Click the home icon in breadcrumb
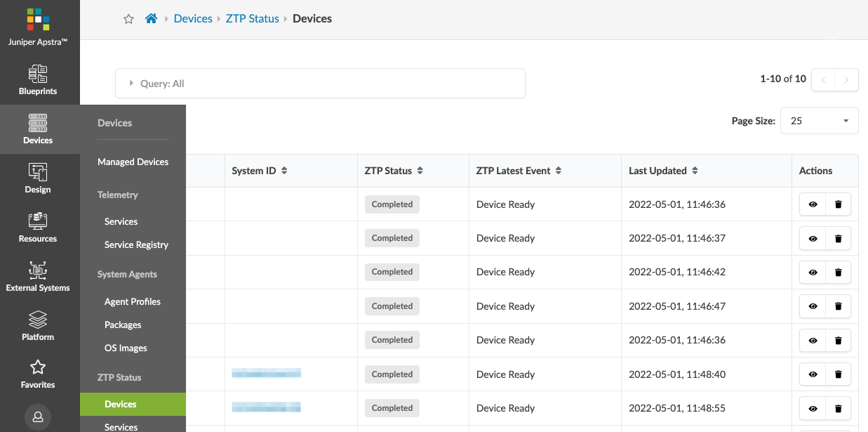 click(151, 19)
